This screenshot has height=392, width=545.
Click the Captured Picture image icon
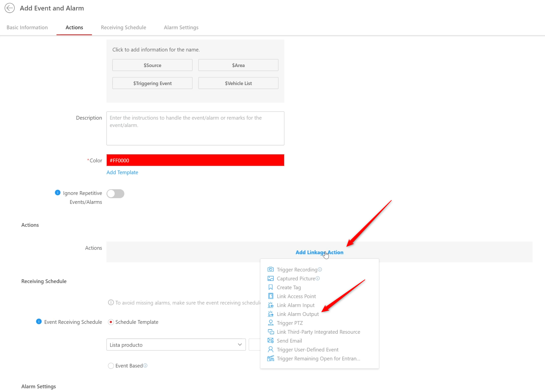click(x=270, y=278)
